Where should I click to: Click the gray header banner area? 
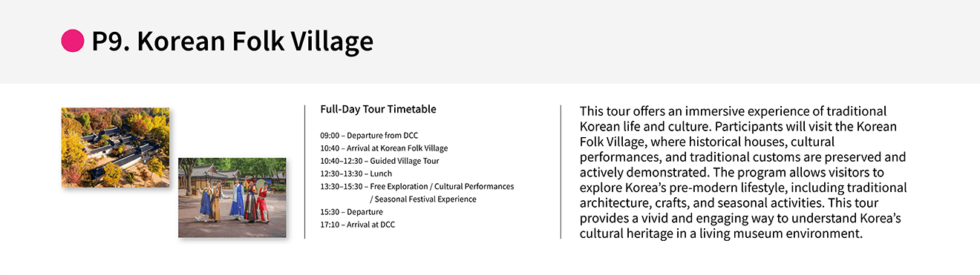pos(490,42)
